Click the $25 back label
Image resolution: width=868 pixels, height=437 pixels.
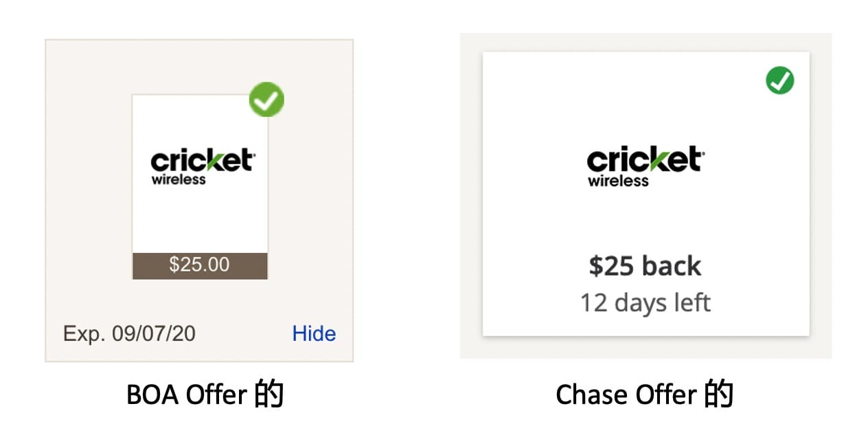644,266
